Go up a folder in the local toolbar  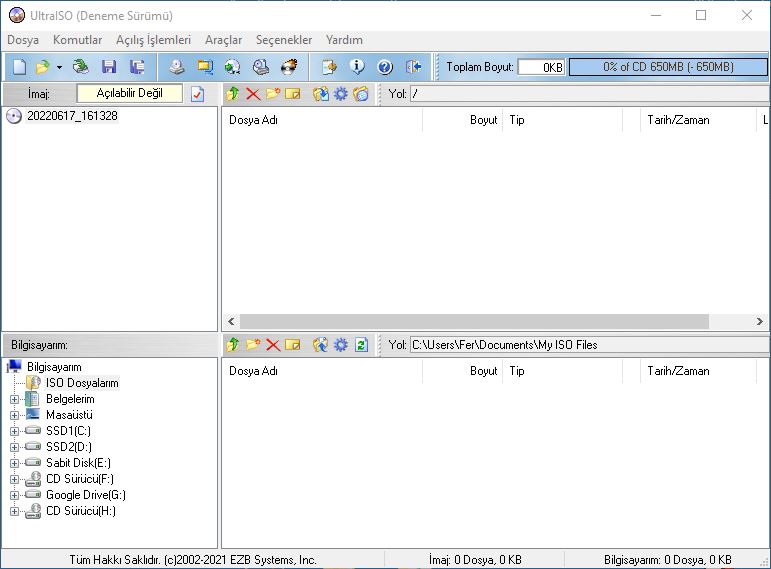coord(233,345)
